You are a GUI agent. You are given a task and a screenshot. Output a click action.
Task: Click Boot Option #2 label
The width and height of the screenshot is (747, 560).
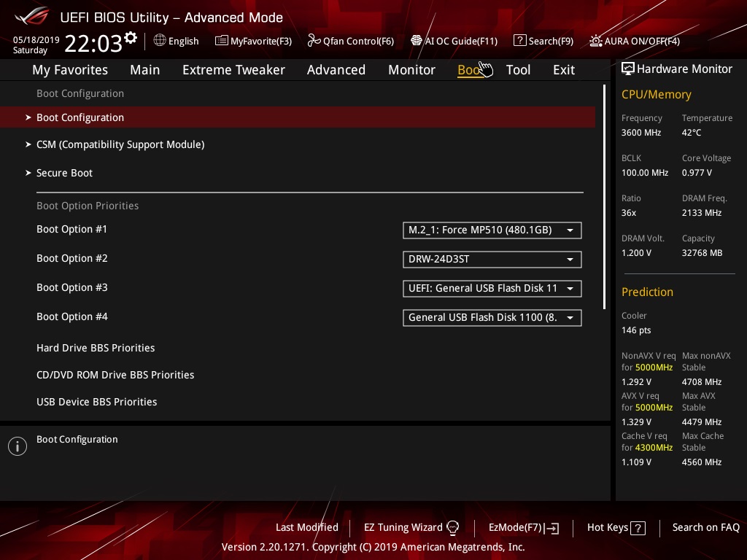click(72, 258)
